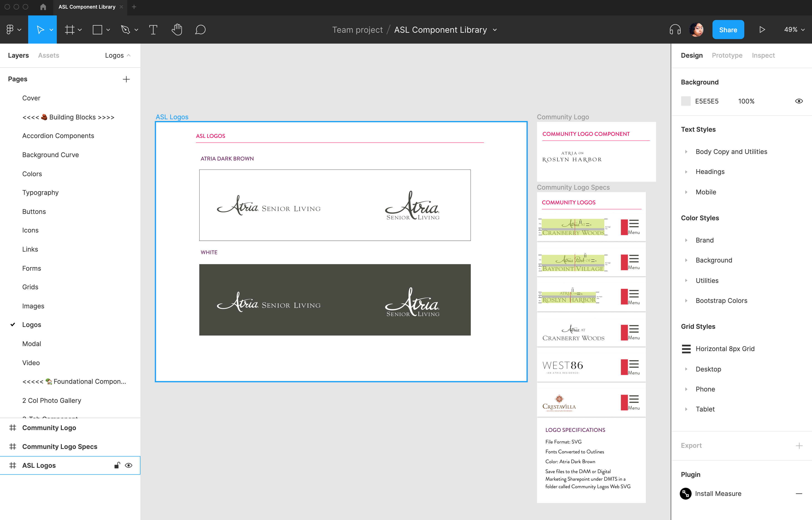Open the Colors page
Screen dimensions: 812x520
click(32, 174)
